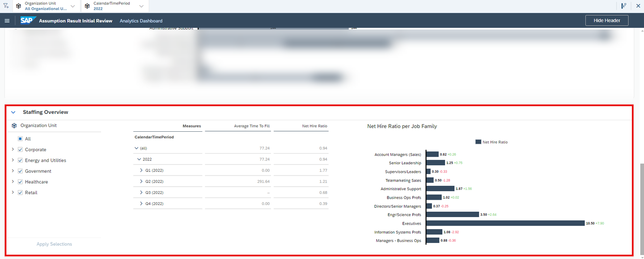The image size is (644, 259).
Task: Uncheck the Healthcare checkbox
Action: tap(20, 182)
